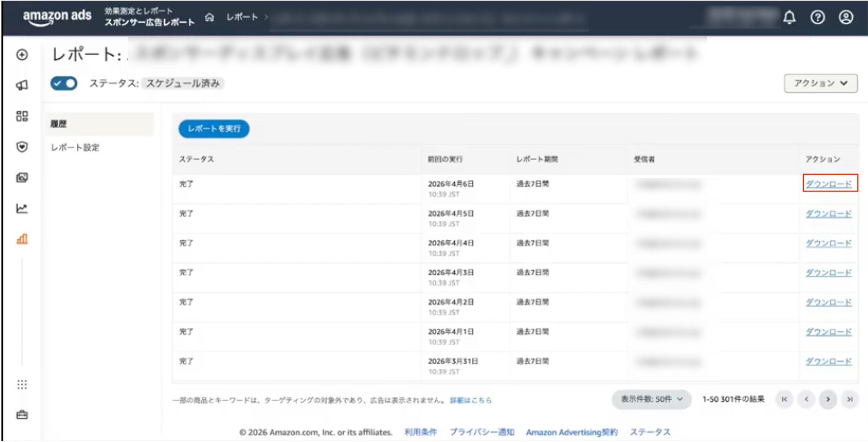Go to home via house icon
The width and height of the screenshot is (868, 442).
(210, 17)
